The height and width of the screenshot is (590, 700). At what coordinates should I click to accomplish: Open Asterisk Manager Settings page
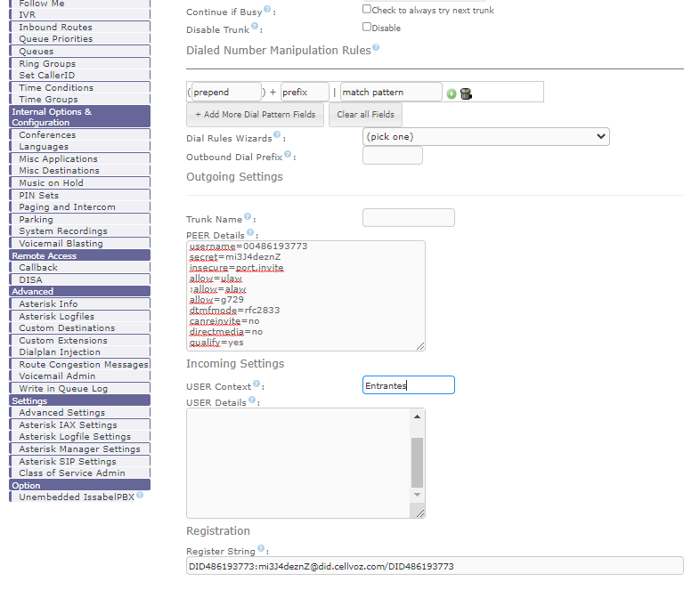click(79, 449)
